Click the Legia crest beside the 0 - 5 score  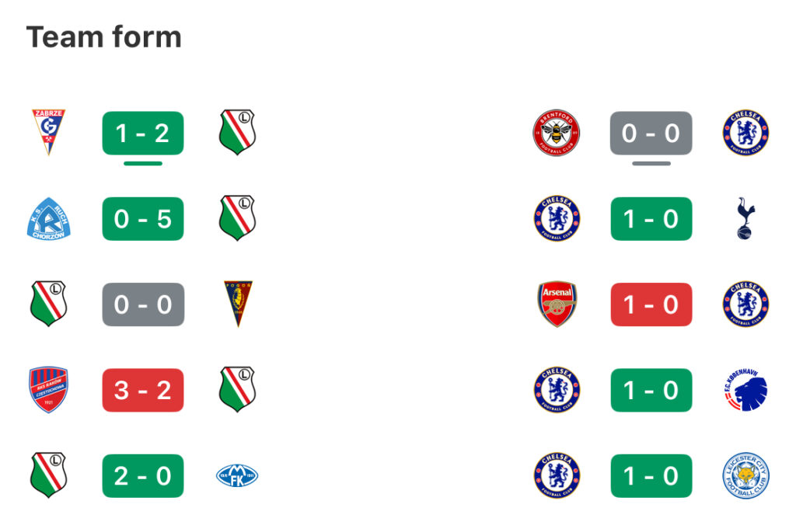[237, 218]
